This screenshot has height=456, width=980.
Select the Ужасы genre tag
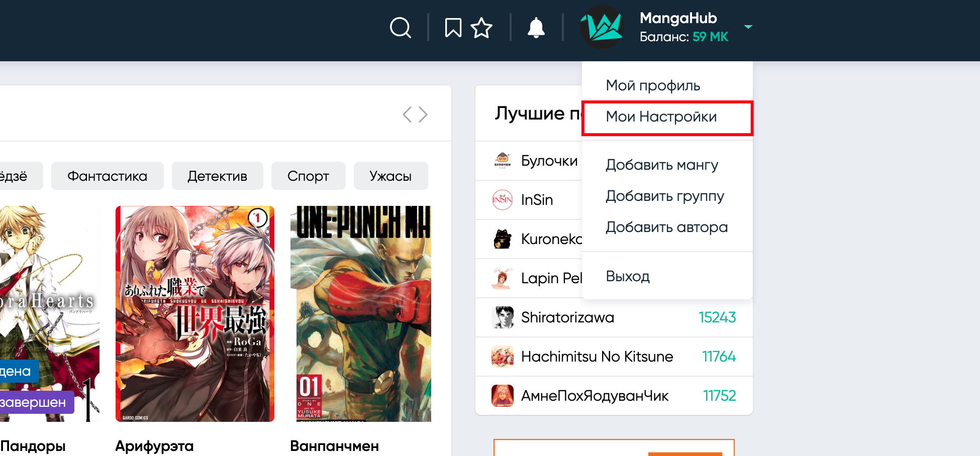[391, 176]
